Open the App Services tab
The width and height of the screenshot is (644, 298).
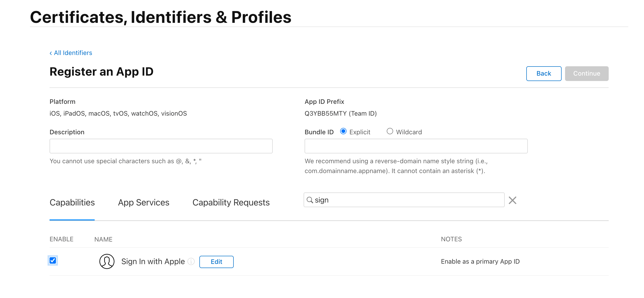click(143, 203)
